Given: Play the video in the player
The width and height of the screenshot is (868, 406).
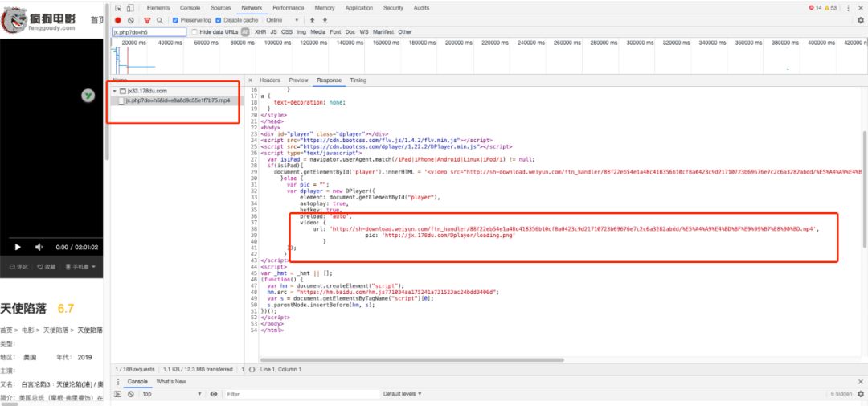Looking at the screenshot, I should coord(18,247).
